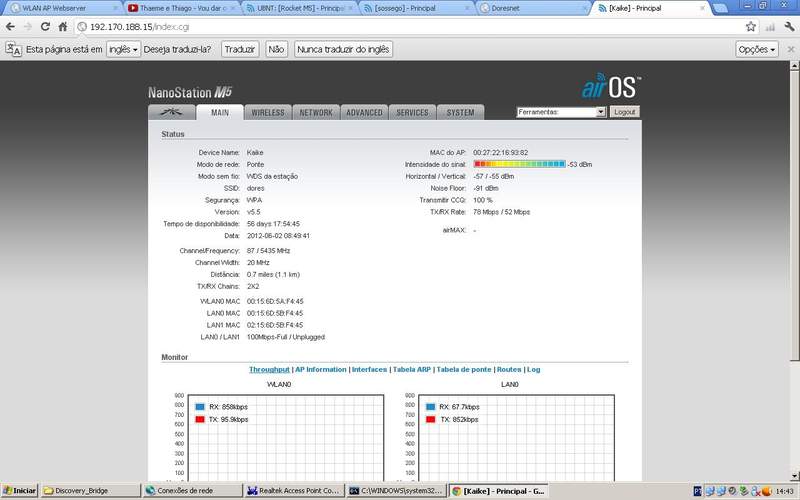
Task: Click the SSID value dores
Action: click(x=256, y=188)
